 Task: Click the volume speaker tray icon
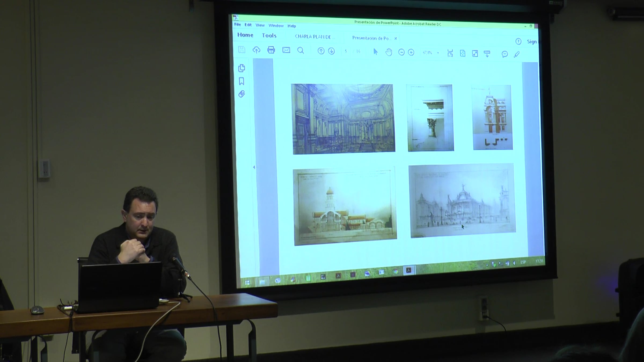coord(514,263)
